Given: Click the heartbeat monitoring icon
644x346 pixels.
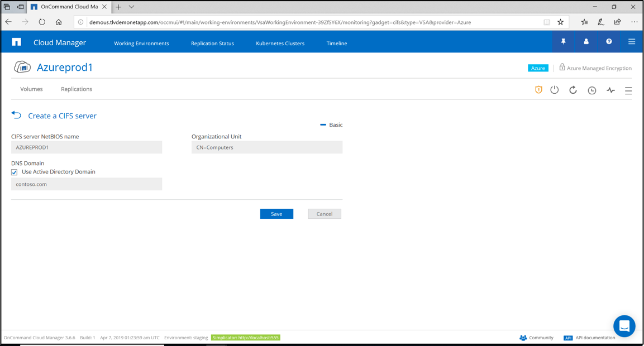Looking at the screenshot, I should [610, 90].
